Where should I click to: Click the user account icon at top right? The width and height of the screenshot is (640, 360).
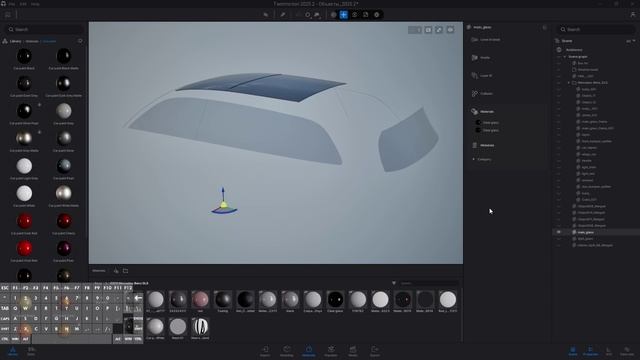click(633, 14)
